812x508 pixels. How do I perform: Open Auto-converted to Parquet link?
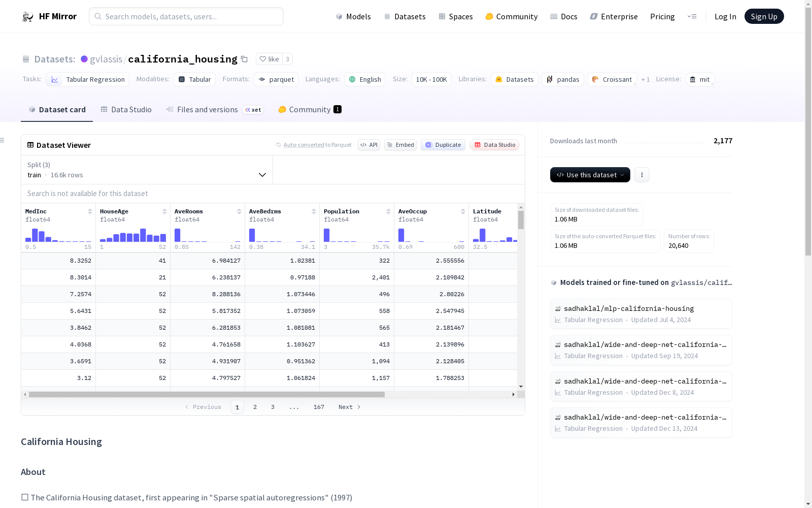pyautogui.click(x=318, y=145)
